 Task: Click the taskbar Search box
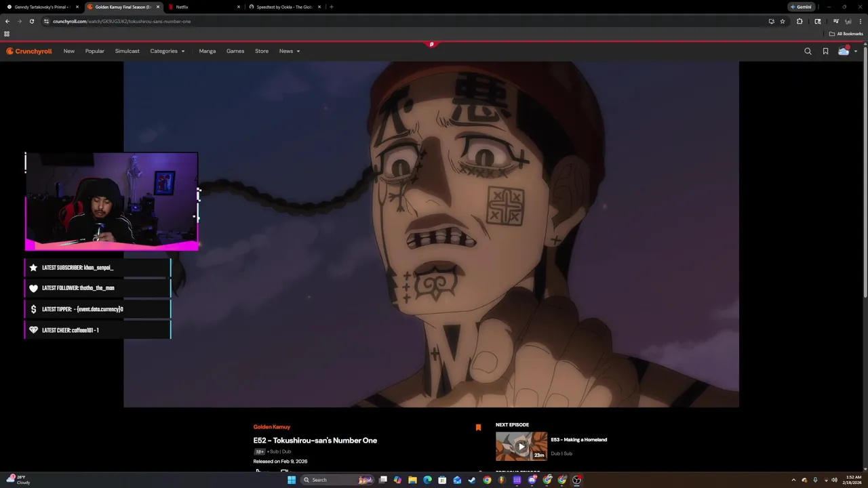tap(337, 480)
